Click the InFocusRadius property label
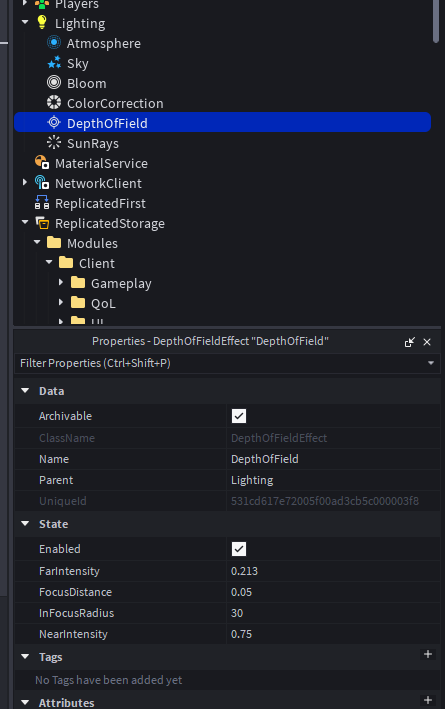 [x=76, y=613]
